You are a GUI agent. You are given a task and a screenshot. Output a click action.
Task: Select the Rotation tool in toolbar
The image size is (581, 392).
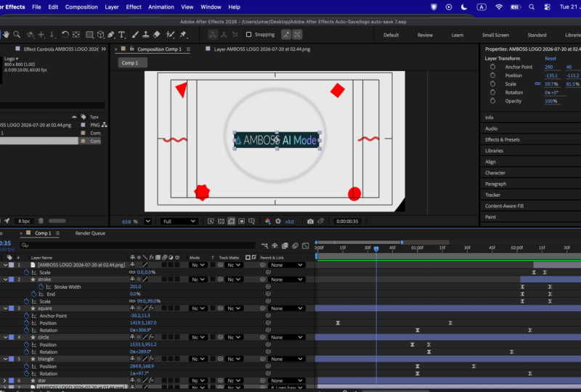click(65, 34)
